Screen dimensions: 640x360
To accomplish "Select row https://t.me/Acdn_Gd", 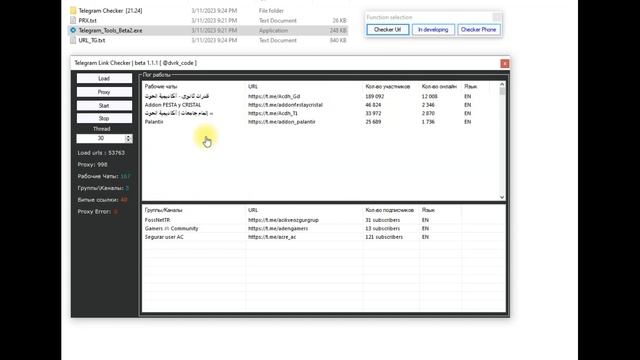I will click(x=321, y=96).
